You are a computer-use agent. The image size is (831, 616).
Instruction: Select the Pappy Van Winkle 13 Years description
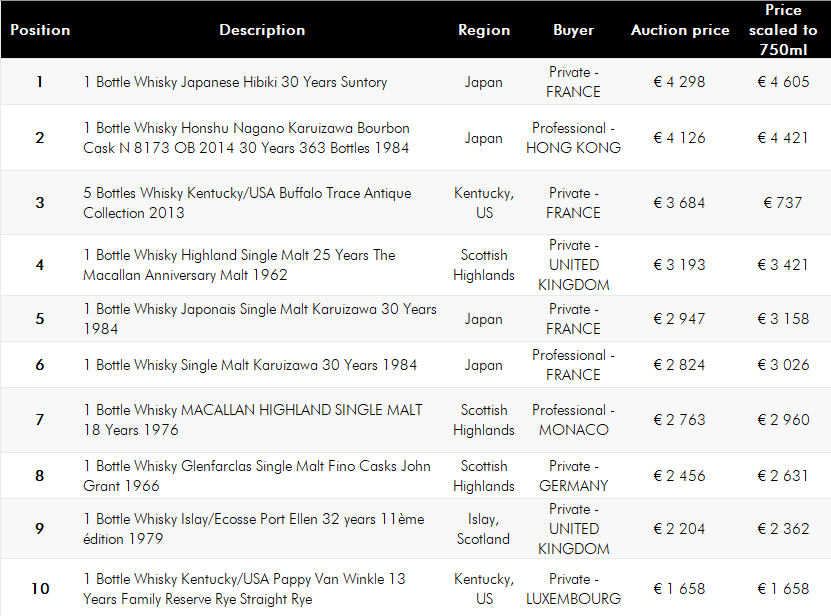click(244, 588)
